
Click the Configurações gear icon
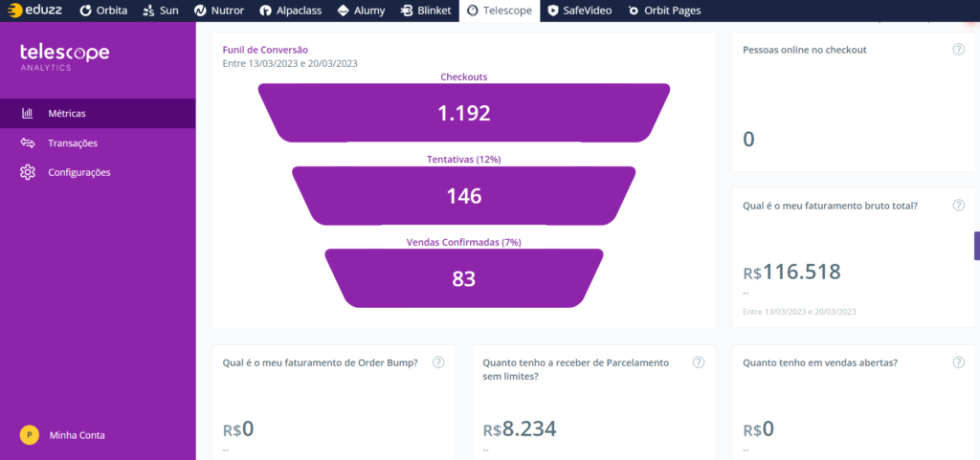pyautogui.click(x=27, y=172)
